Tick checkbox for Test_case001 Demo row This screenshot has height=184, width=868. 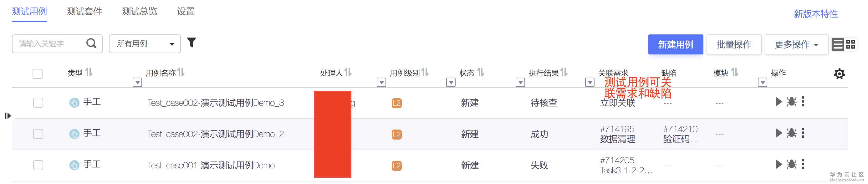tap(38, 165)
